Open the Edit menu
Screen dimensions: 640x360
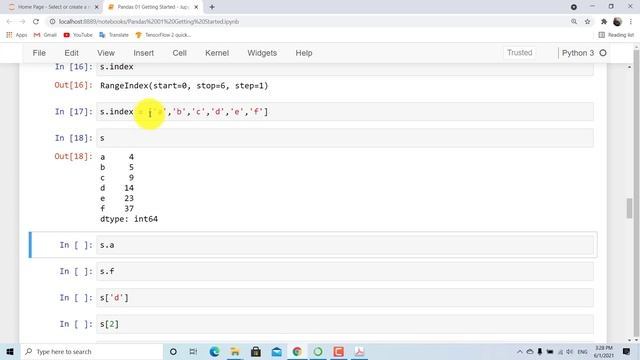coord(71,53)
